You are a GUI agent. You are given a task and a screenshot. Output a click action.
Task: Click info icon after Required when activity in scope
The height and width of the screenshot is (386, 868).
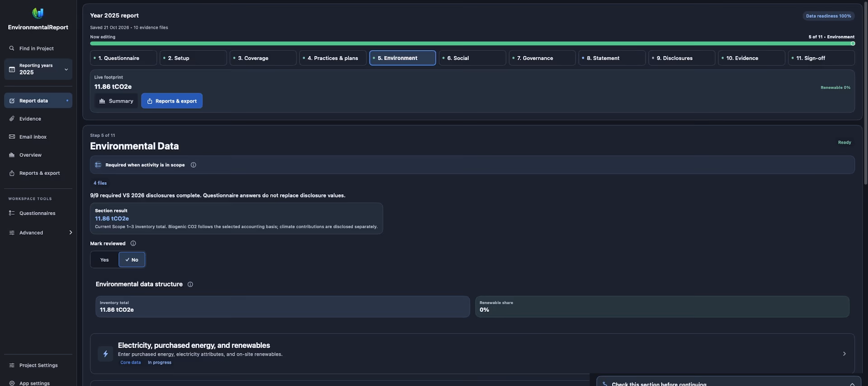193,165
